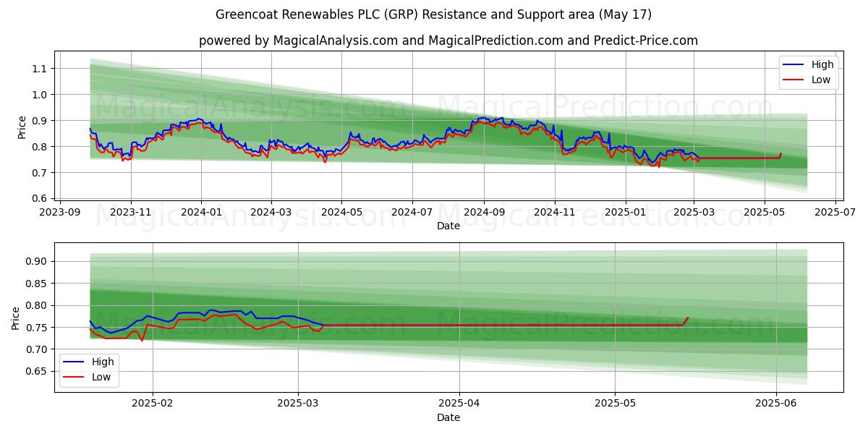This screenshot has width=868, height=434.
Task: Click the '0.85' y-axis tick on the bottom chart
Action: (x=36, y=284)
